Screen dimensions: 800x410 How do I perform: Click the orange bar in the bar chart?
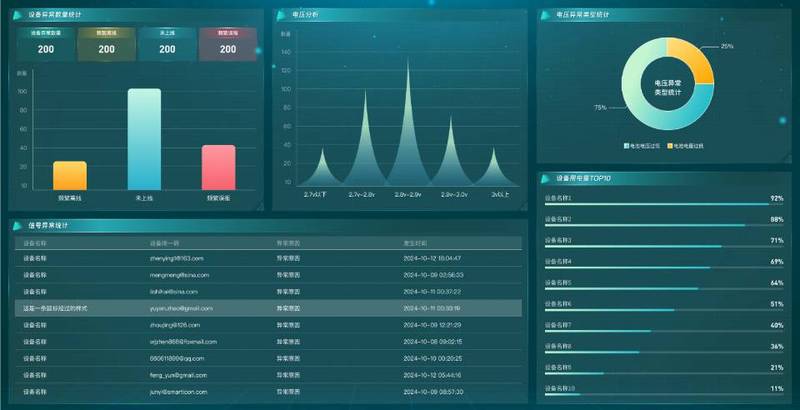click(70, 176)
